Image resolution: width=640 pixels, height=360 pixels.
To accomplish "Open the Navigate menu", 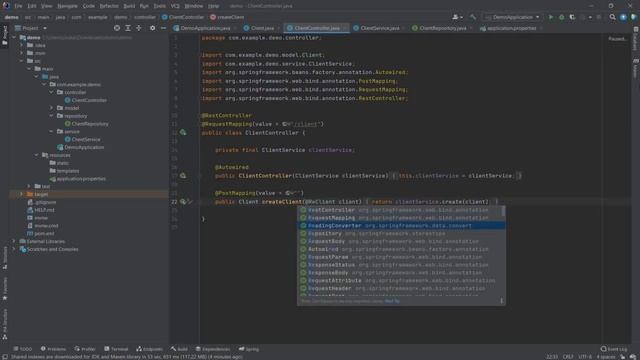I will (67, 6).
